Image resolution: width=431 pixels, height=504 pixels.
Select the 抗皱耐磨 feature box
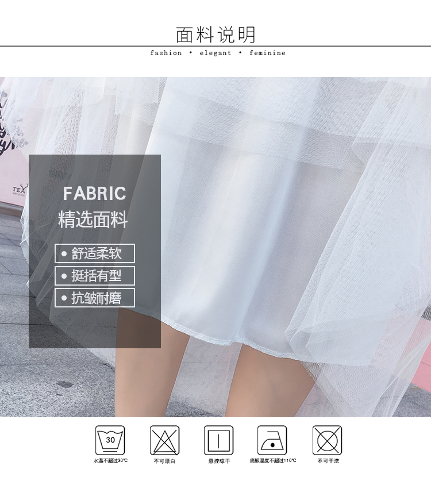click(x=95, y=298)
